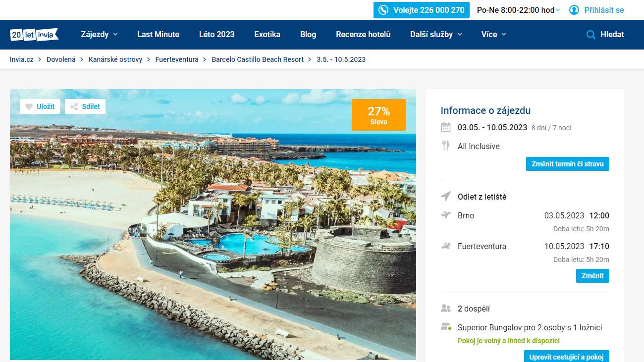Save the hotel with the heart Uložit button
The width and height of the screenshot is (644, 362).
tap(40, 106)
